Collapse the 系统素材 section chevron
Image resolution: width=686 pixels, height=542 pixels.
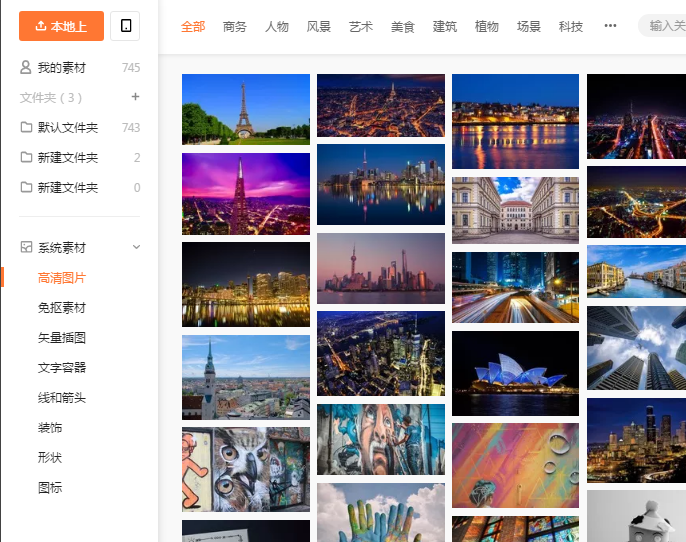pos(136,247)
